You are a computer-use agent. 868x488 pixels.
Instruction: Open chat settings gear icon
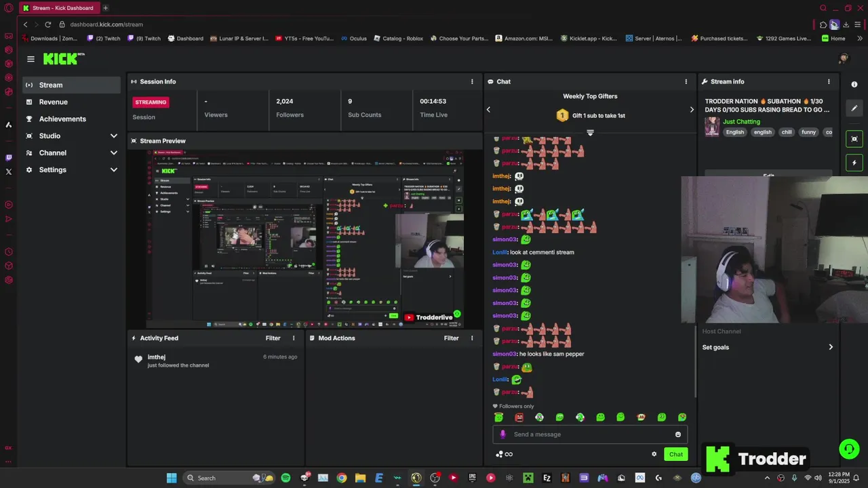pos(654,454)
